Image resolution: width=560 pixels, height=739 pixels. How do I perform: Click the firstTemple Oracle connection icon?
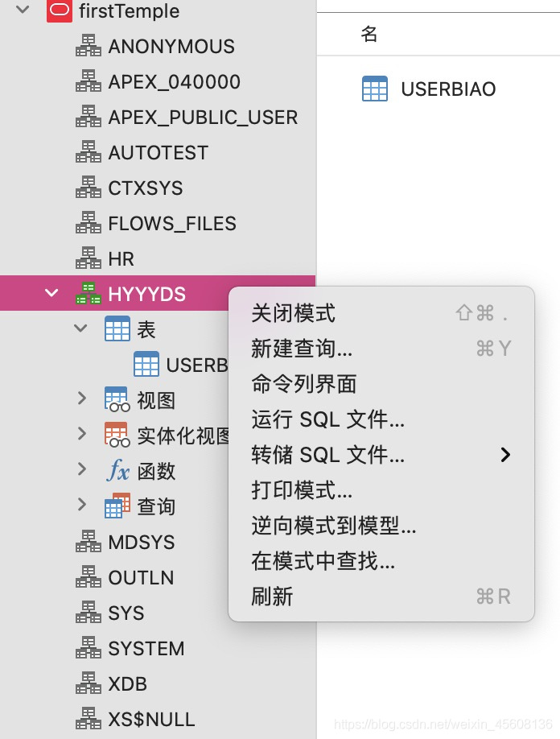(60, 11)
